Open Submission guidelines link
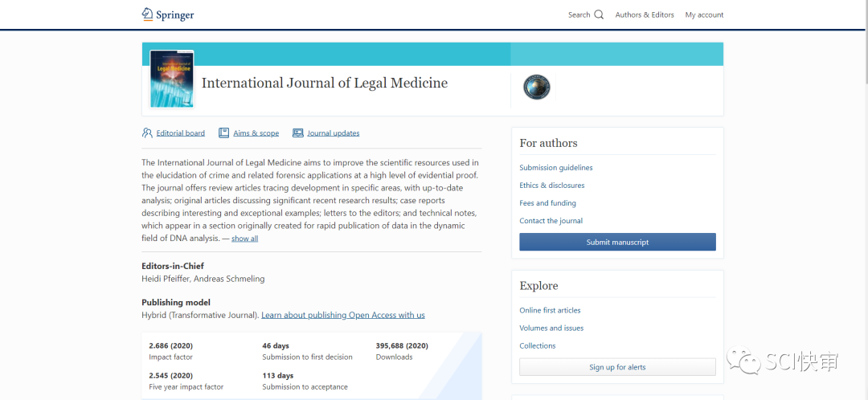868x400 pixels. point(556,168)
